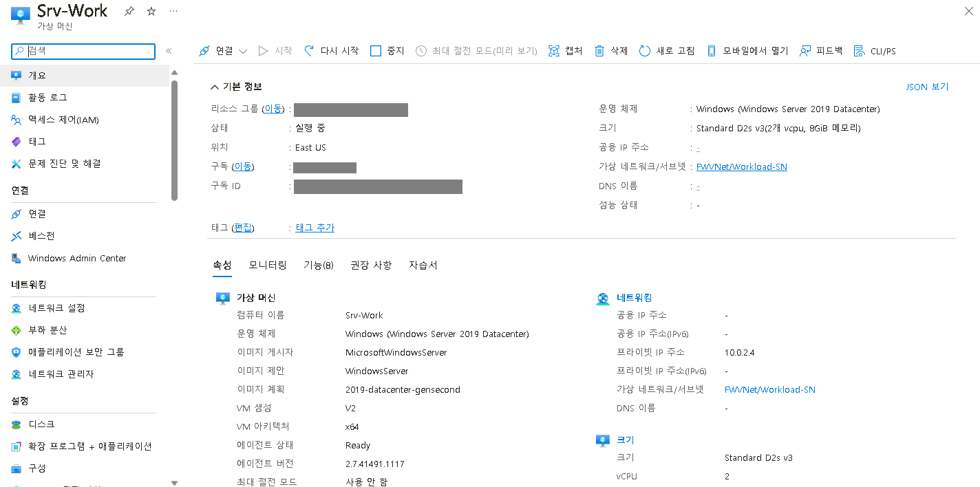This screenshot has width=980, height=487.
Task: Switch to the 권장 사항 tab
Action: (x=371, y=266)
